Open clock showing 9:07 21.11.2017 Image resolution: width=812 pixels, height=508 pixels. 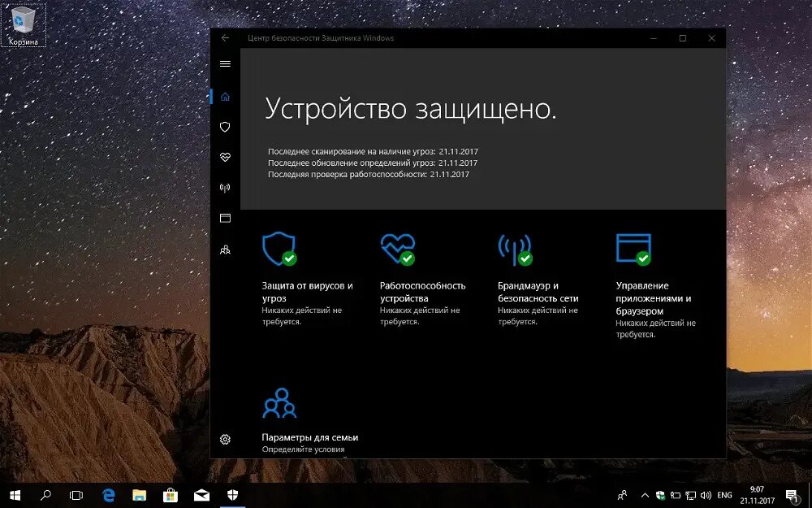[x=757, y=496]
